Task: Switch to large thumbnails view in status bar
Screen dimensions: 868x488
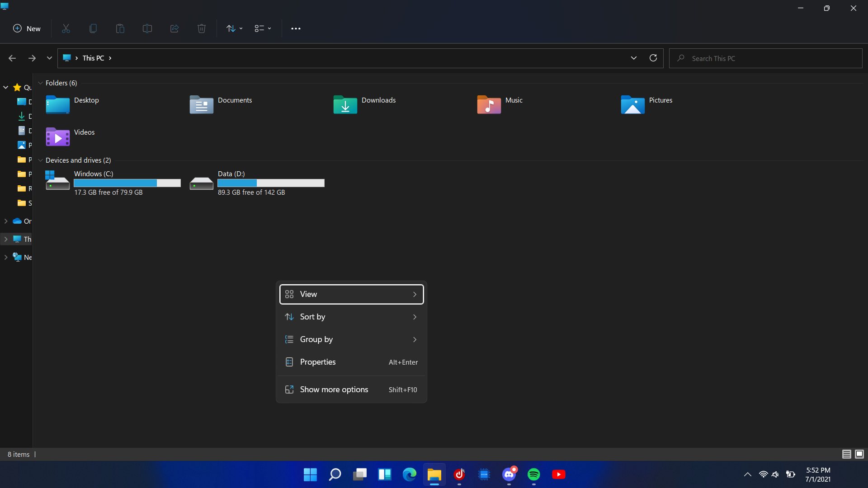Action: (859, 454)
